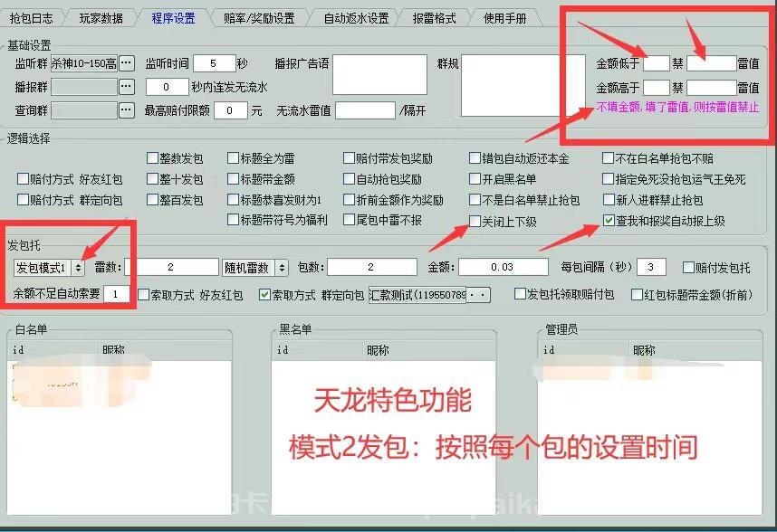Image resolution: width=777 pixels, height=532 pixels.
Task: Toggle the 开启黑名单 checkbox
Action: coord(476,180)
